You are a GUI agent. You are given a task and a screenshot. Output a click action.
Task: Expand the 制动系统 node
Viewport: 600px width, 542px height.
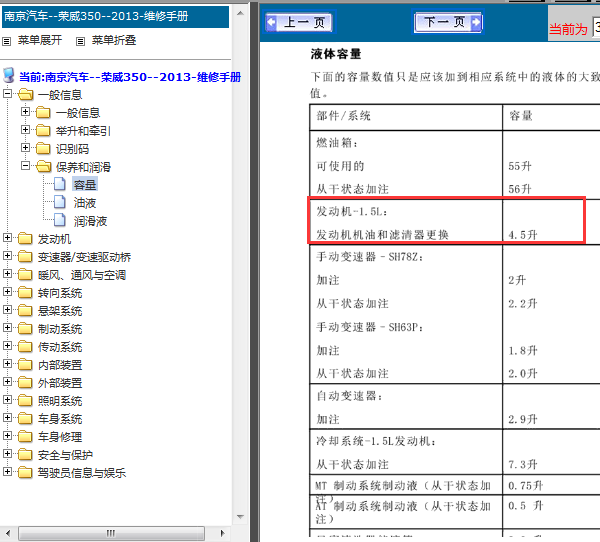[x=7, y=328]
